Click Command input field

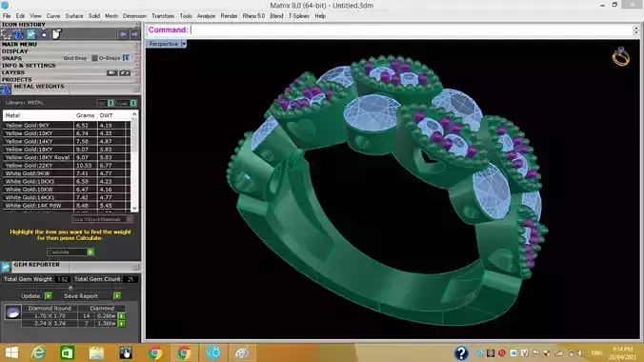point(411,30)
